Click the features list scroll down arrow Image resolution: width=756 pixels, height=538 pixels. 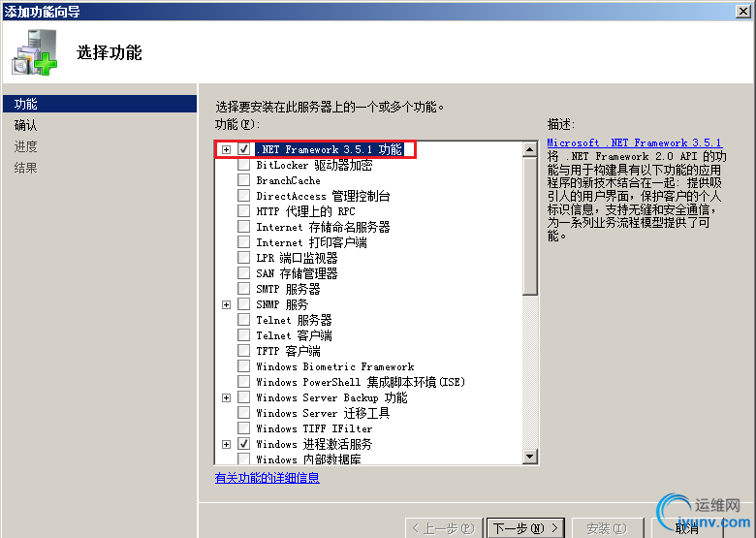(530, 456)
